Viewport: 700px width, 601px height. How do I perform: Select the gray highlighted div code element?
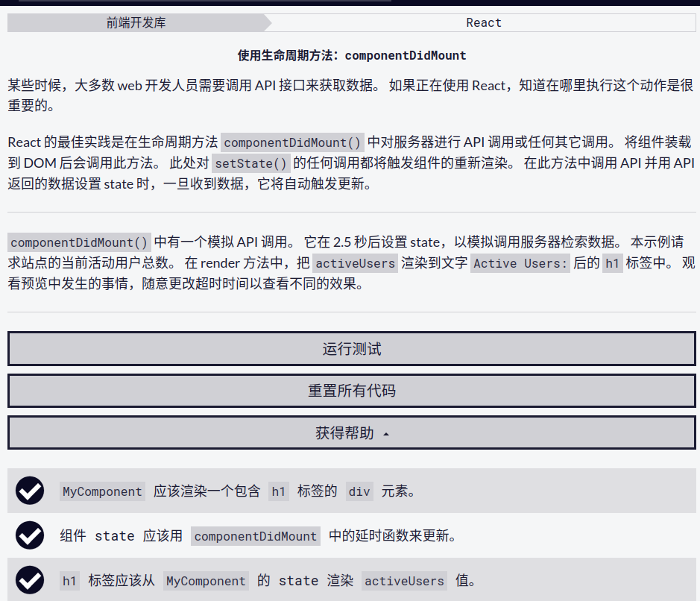point(359,491)
